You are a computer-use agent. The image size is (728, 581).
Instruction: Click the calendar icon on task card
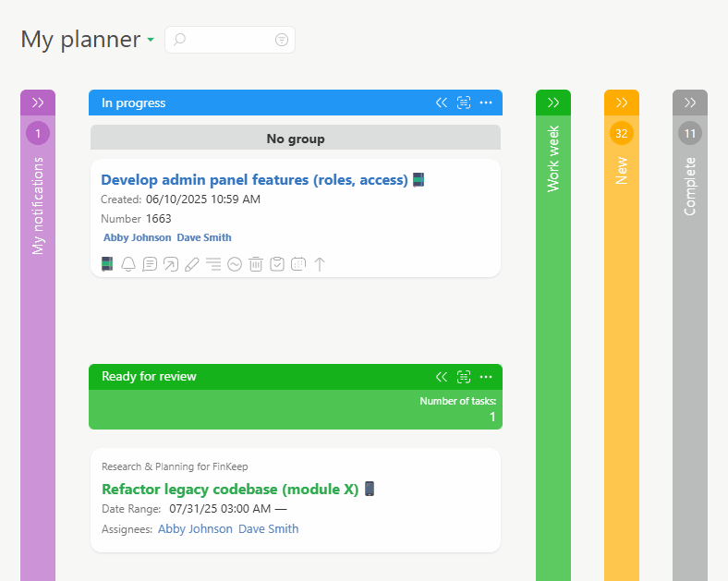(298, 264)
